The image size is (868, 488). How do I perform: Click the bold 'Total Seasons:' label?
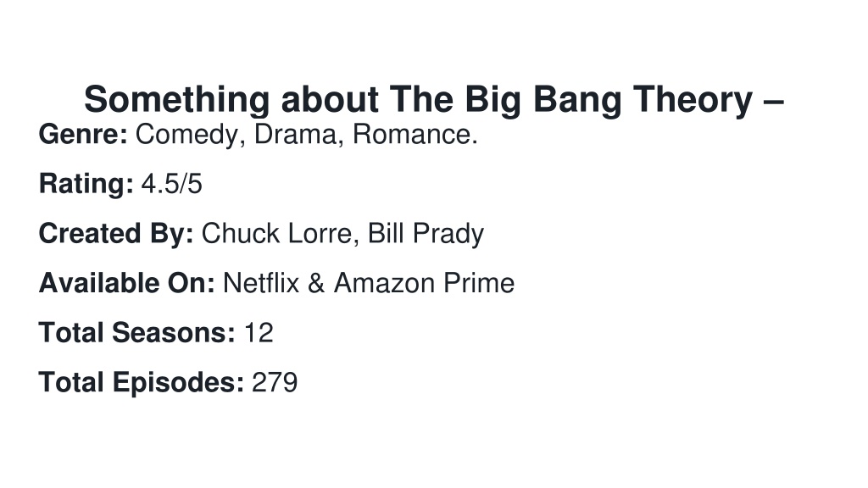pyautogui.click(x=136, y=333)
